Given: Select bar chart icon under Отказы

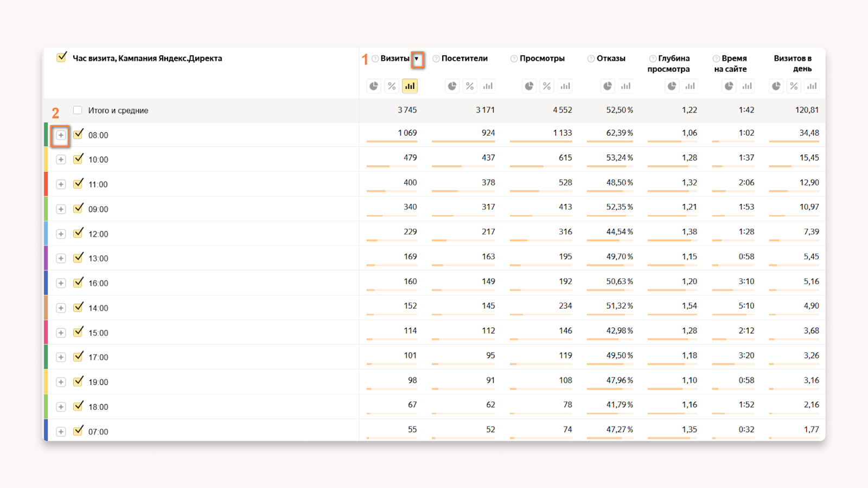Looking at the screenshot, I should 626,86.
